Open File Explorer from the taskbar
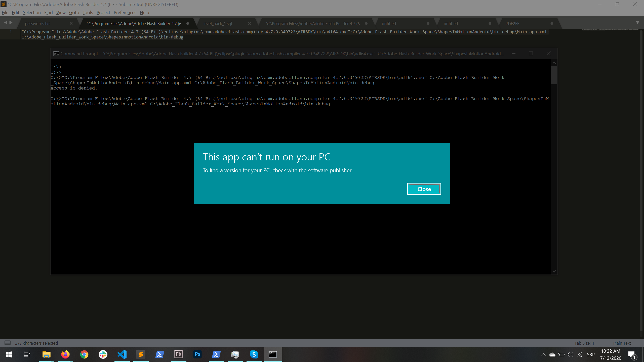Viewport: 644px width, 362px height. [x=46, y=354]
